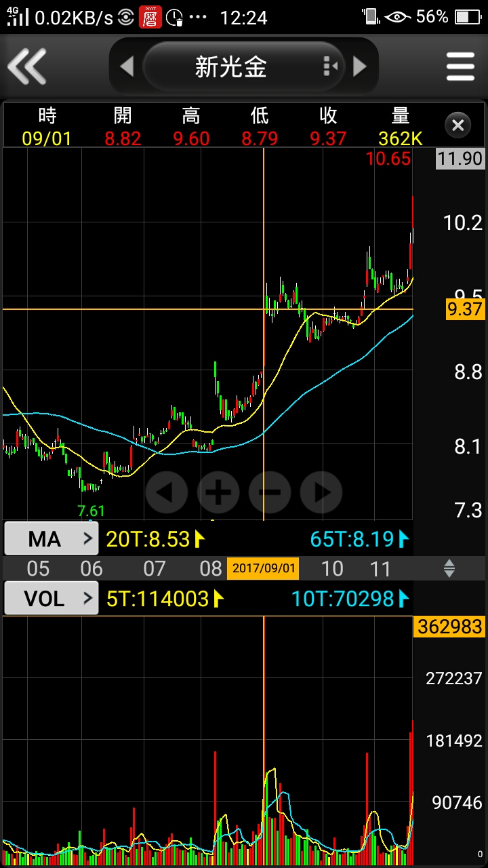Open stock list selector beside 新光金
The height and width of the screenshot is (868, 488).
click(x=330, y=66)
